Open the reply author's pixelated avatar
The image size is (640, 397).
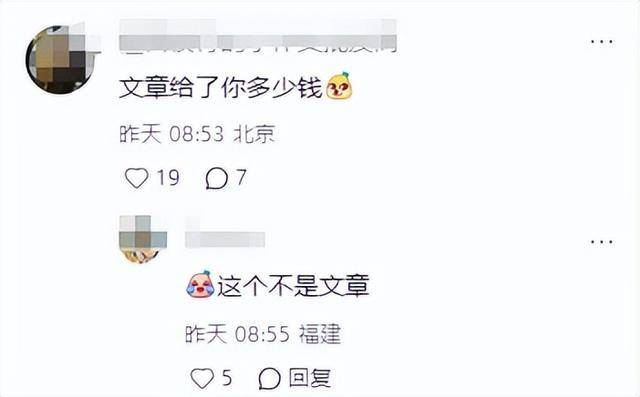pyautogui.click(x=143, y=239)
